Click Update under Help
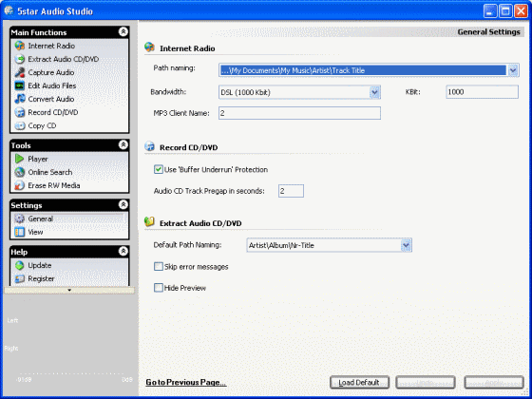The image size is (532, 399). click(40, 265)
